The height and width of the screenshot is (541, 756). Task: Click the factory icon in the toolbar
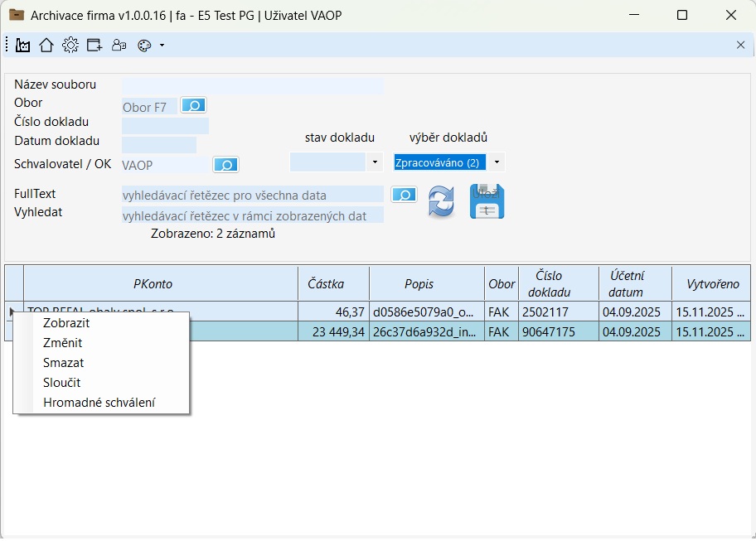click(x=23, y=46)
